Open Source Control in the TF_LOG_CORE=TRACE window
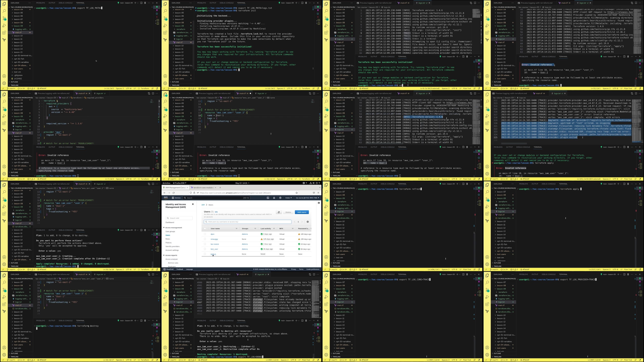Screen dimensions: 644x362 (326, 290)
